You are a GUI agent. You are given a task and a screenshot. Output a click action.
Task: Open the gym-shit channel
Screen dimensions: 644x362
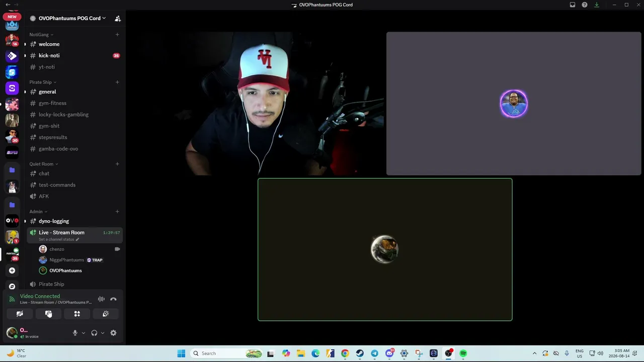[74, 126]
